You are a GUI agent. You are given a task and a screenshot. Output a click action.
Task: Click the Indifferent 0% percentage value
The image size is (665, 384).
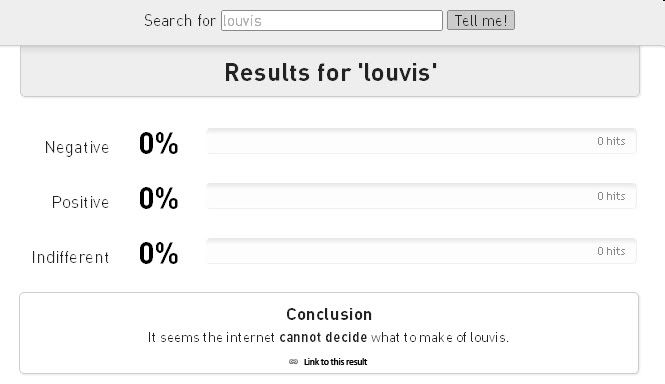point(159,253)
